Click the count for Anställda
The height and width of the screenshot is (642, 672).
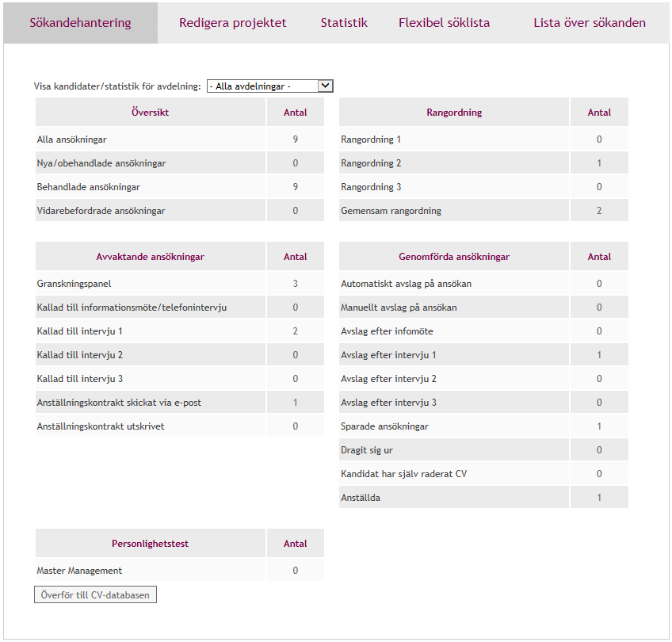(599, 498)
